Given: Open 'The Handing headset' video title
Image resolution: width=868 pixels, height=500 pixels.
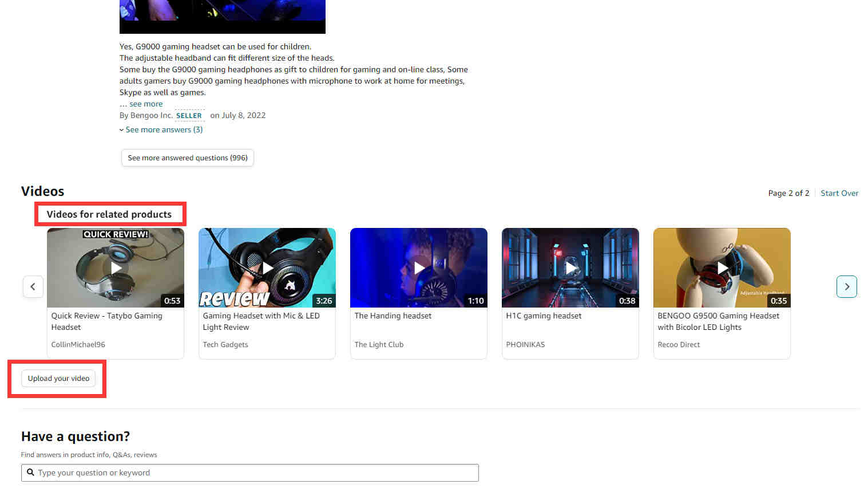Looking at the screenshot, I should pyautogui.click(x=393, y=316).
